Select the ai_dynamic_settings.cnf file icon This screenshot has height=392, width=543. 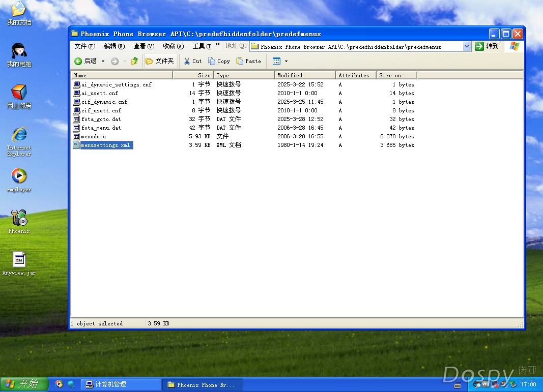[77, 84]
